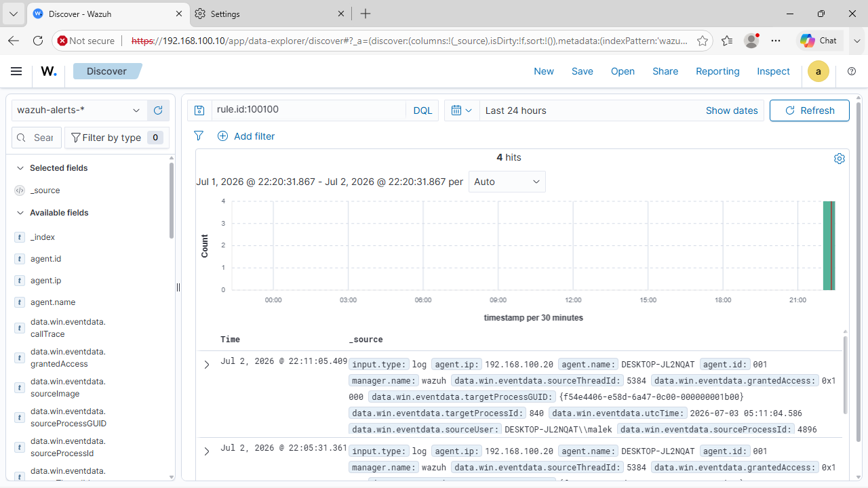Click Show dates link
This screenshot has height=488, width=868.
coord(732,110)
